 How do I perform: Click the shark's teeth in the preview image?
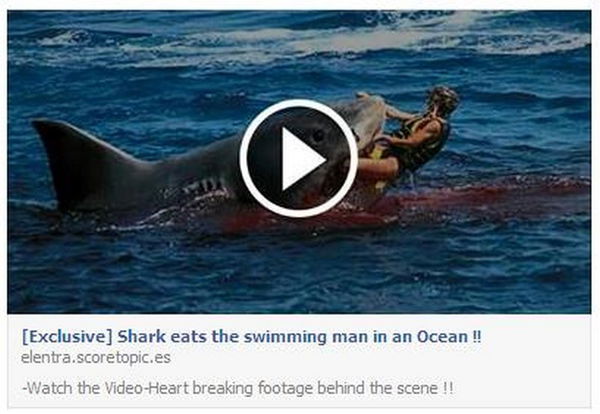(x=205, y=186)
